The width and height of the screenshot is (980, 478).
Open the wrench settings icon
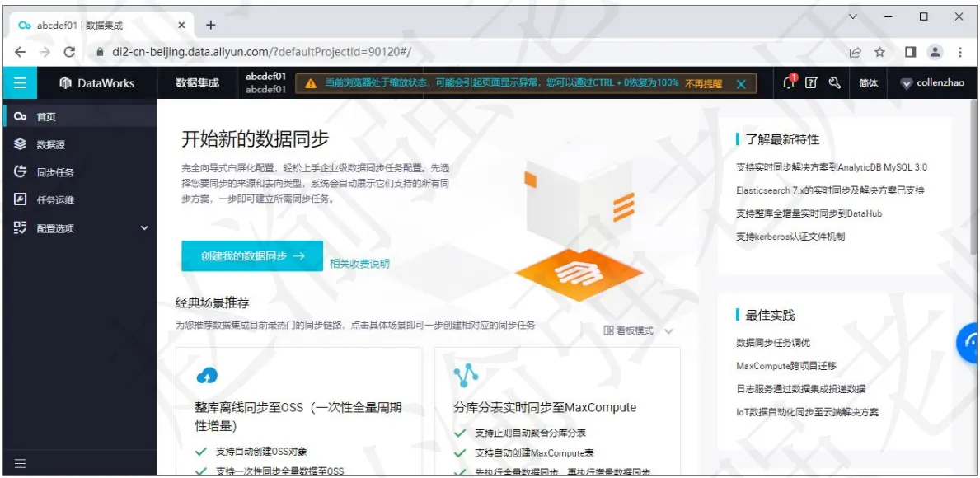[834, 82]
